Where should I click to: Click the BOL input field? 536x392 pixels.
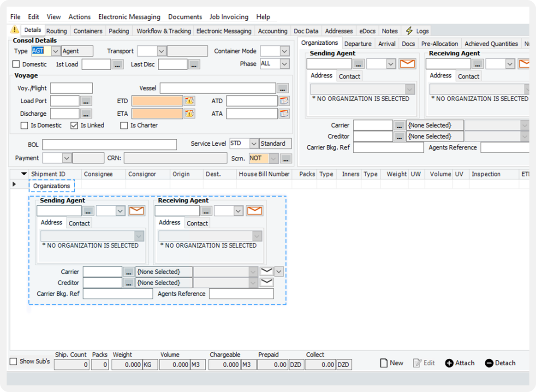pyautogui.click(x=109, y=145)
